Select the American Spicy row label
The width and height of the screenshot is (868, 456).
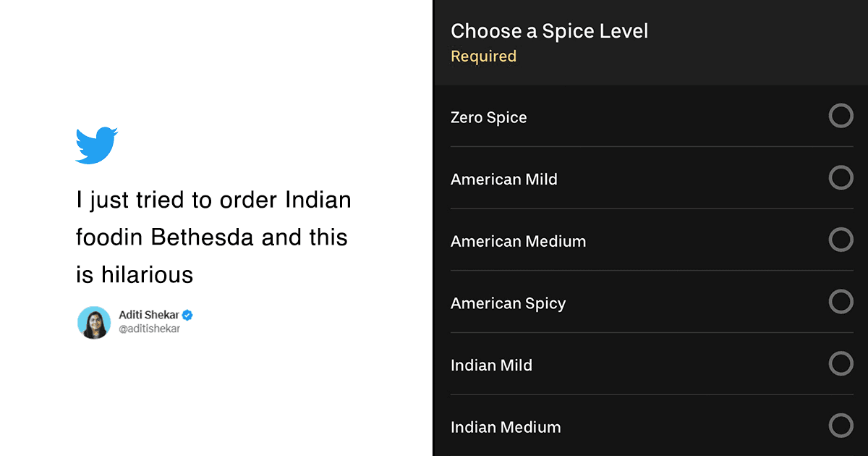(508, 303)
